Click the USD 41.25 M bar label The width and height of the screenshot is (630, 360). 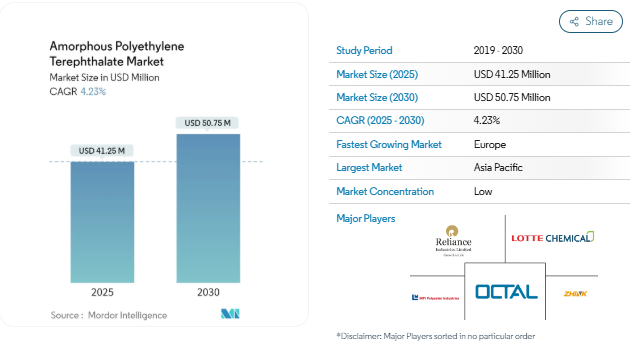(x=102, y=151)
